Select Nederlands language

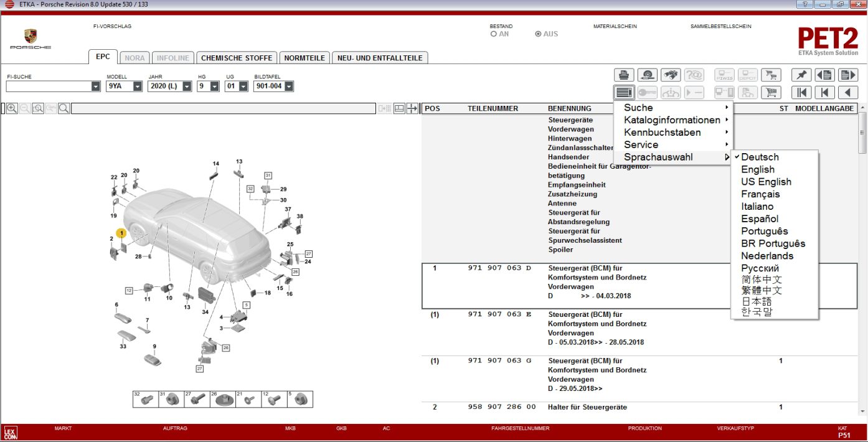point(767,256)
